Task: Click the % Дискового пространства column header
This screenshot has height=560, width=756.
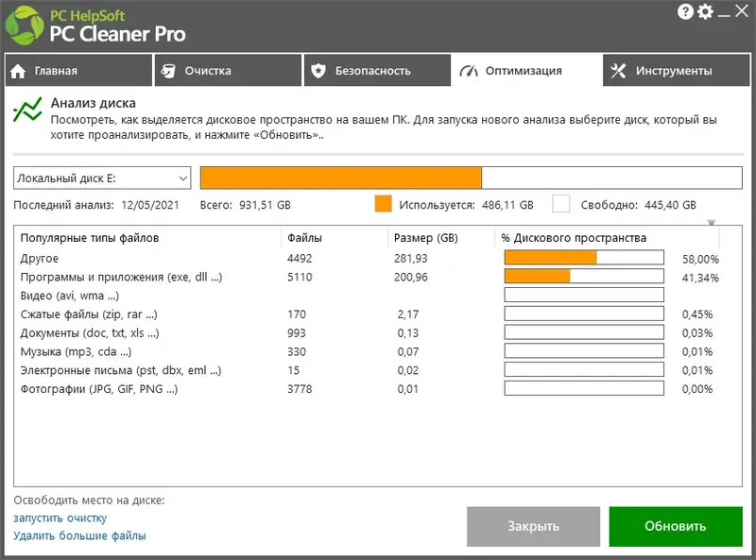Action: (574, 238)
